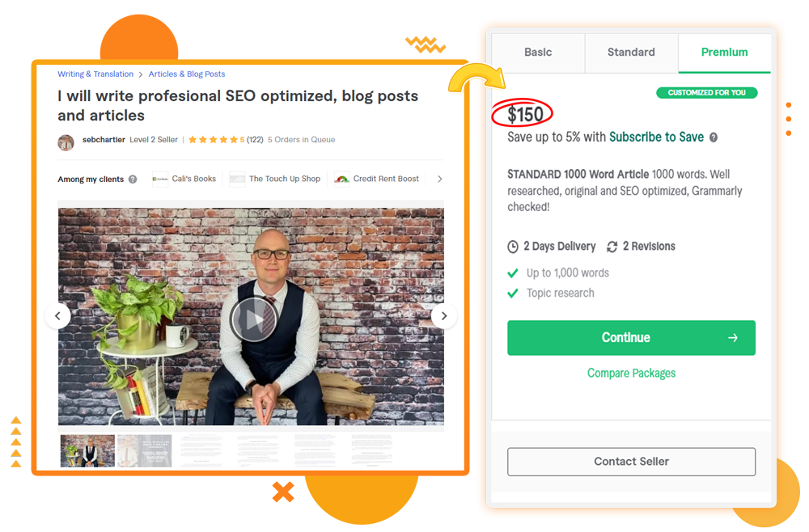Open sebchartier's profile avatar
This screenshot has height=532, width=809.
pos(66,141)
